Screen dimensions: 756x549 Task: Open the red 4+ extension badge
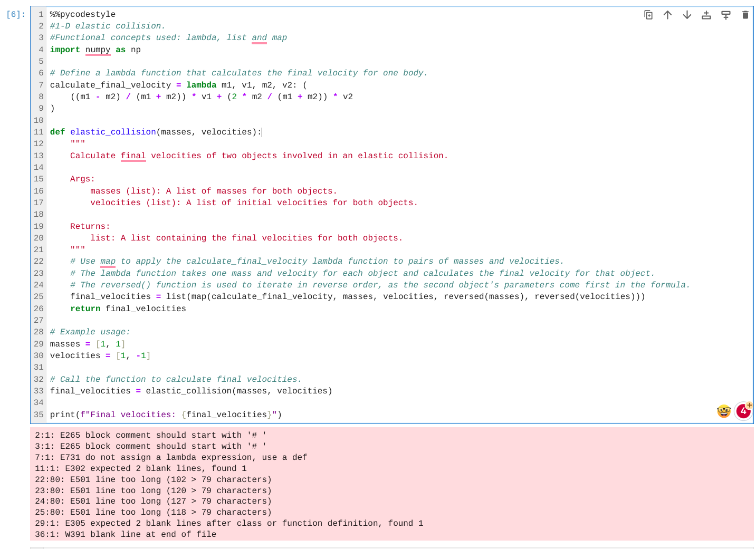coord(743,411)
